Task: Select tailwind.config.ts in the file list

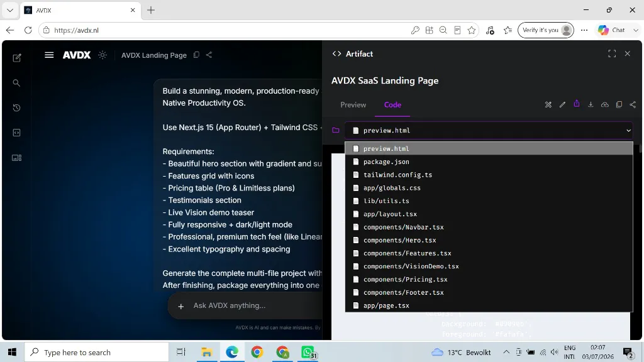Action: 489,175
